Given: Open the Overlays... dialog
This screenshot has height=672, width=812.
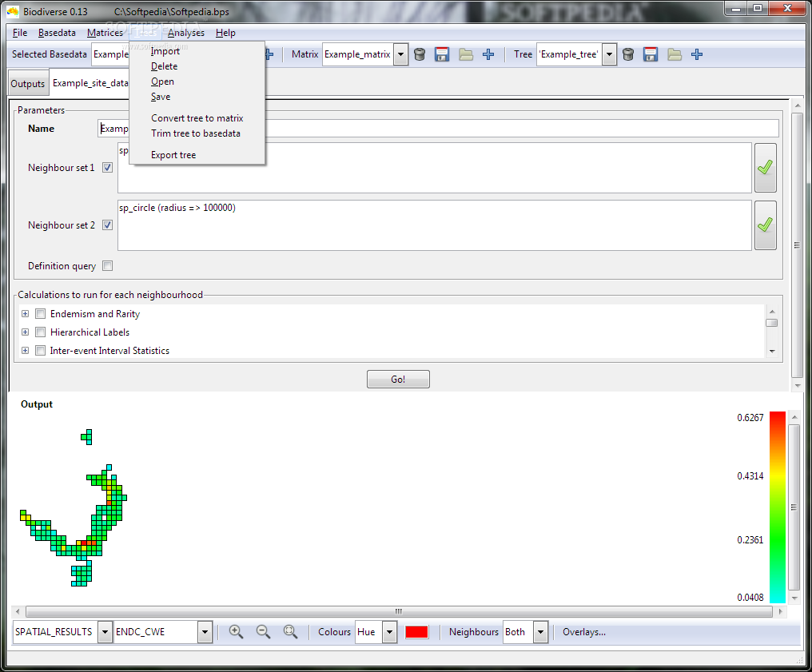Looking at the screenshot, I should 584,632.
